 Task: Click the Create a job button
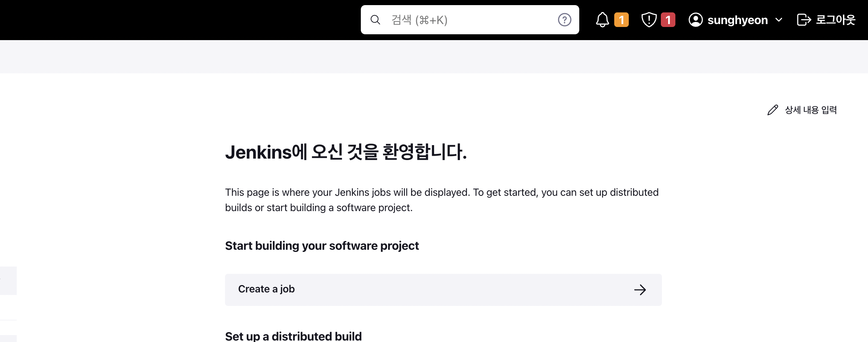pyautogui.click(x=443, y=289)
